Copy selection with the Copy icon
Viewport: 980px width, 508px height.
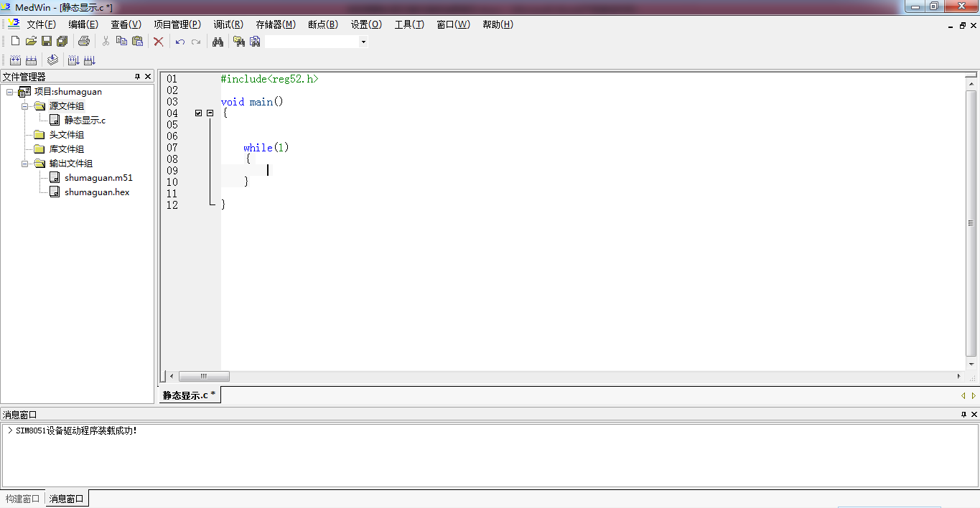tap(121, 42)
